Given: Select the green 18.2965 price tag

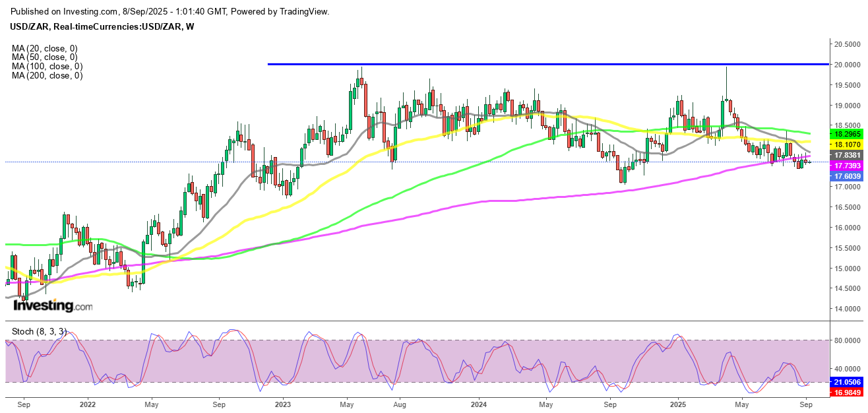Looking at the screenshot, I should pos(846,133).
